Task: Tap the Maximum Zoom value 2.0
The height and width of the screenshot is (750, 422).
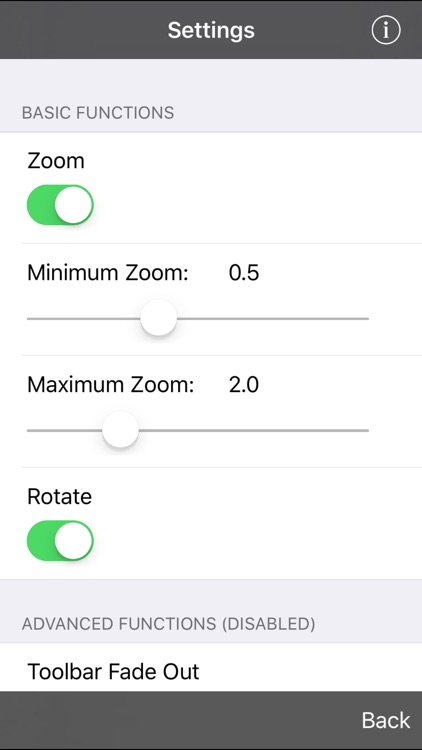Action: coord(244,385)
